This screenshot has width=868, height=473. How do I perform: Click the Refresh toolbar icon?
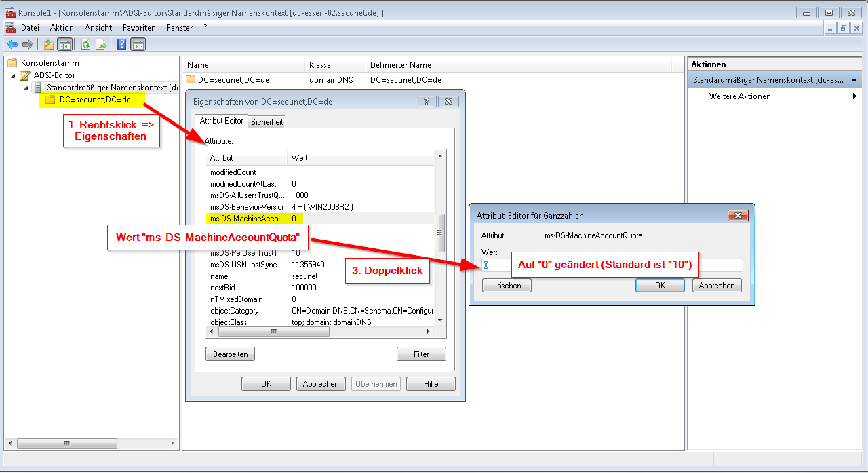[x=85, y=45]
